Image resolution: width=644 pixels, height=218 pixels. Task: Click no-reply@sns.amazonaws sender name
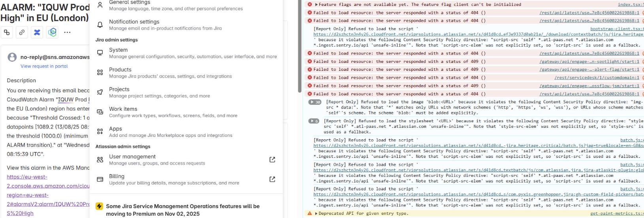pyautogui.click(x=55, y=57)
